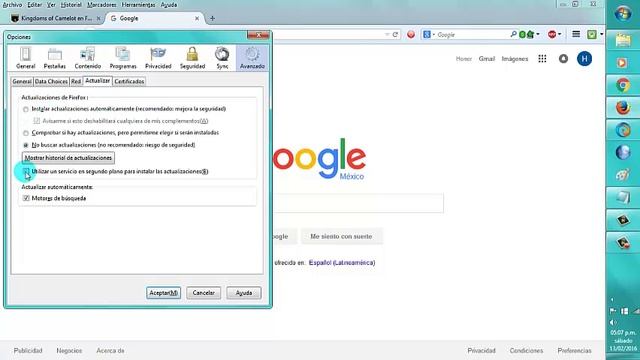Screen dimensions: 640x360
Task: Open the Privacidad options panel
Action: (158, 58)
